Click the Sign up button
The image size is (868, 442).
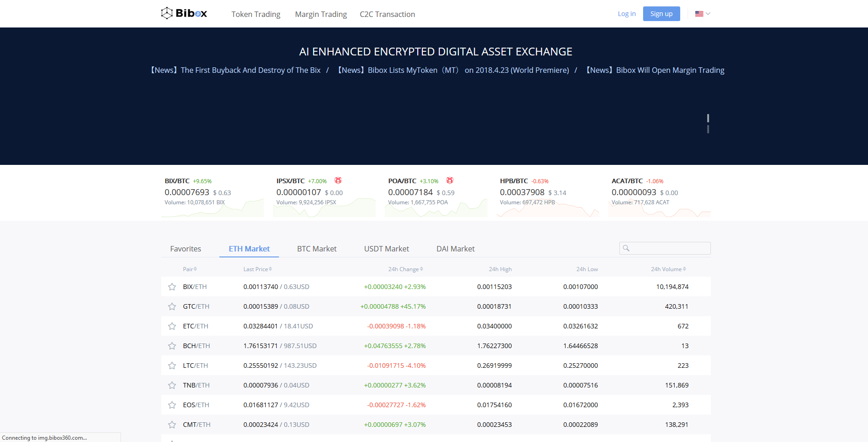(661, 14)
